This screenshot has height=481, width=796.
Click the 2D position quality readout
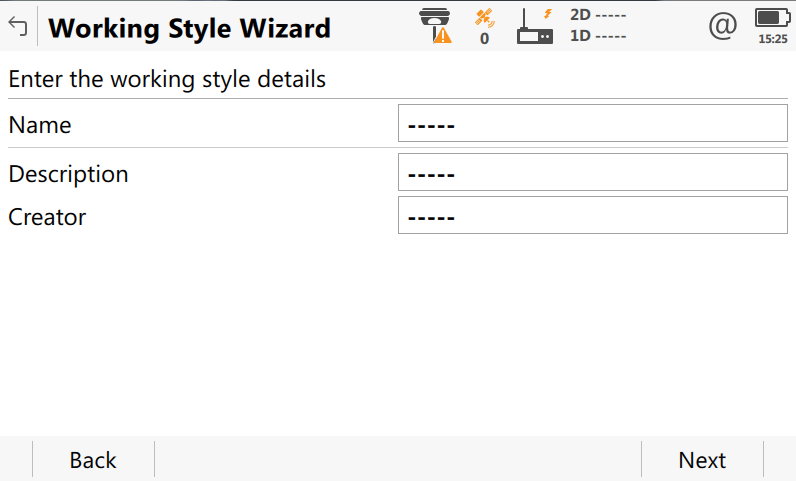(x=598, y=15)
